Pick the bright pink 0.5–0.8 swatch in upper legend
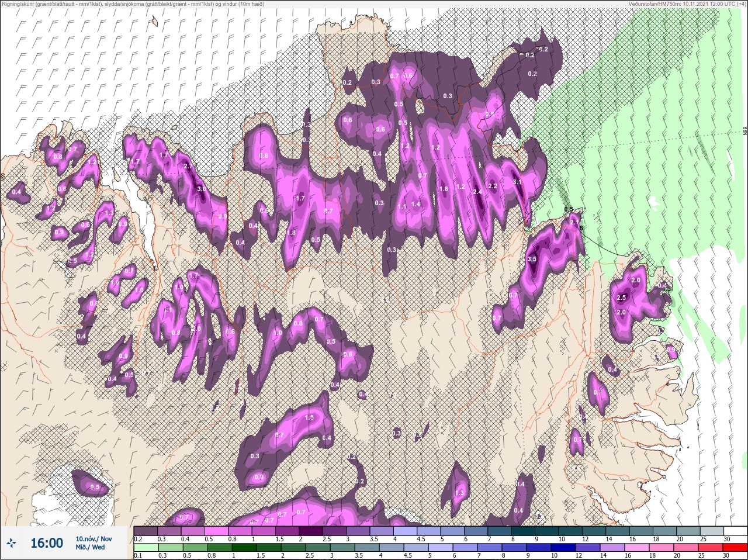Viewport: 748px width, 560px height. [217, 531]
